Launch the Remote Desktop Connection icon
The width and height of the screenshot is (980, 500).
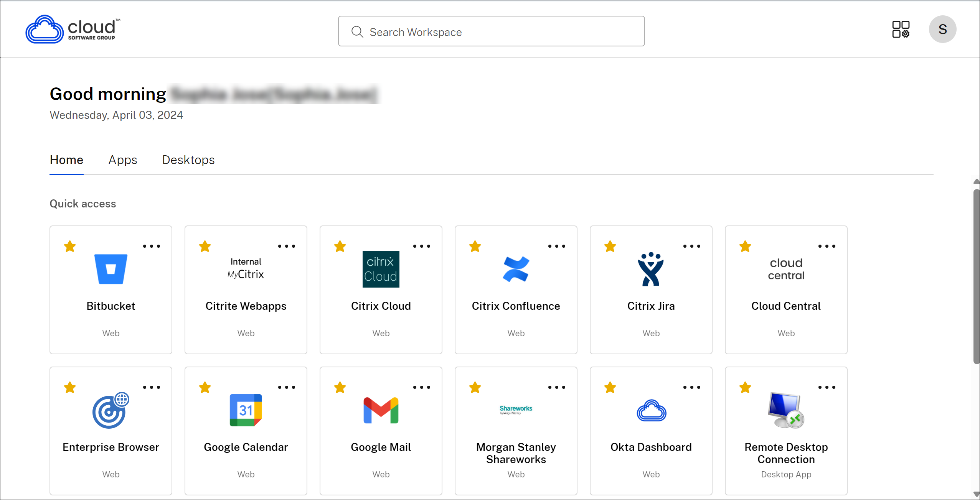pos(786,410)
